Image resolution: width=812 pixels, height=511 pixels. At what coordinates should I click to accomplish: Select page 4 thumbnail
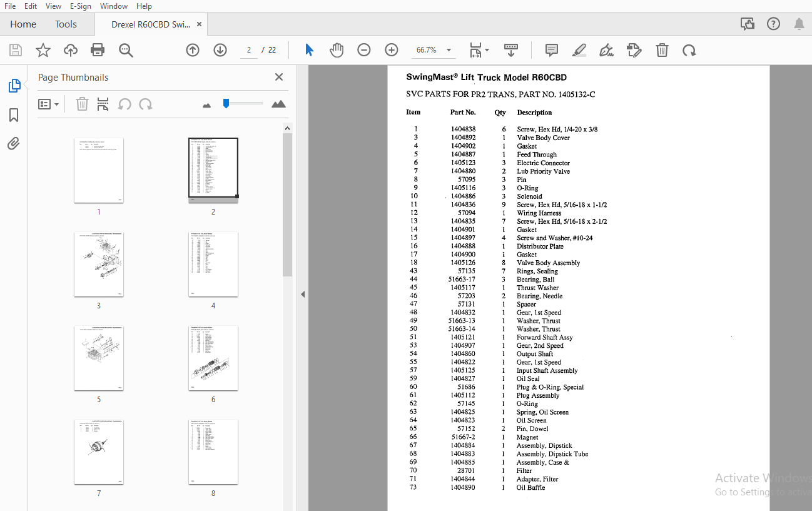(213, 265)
